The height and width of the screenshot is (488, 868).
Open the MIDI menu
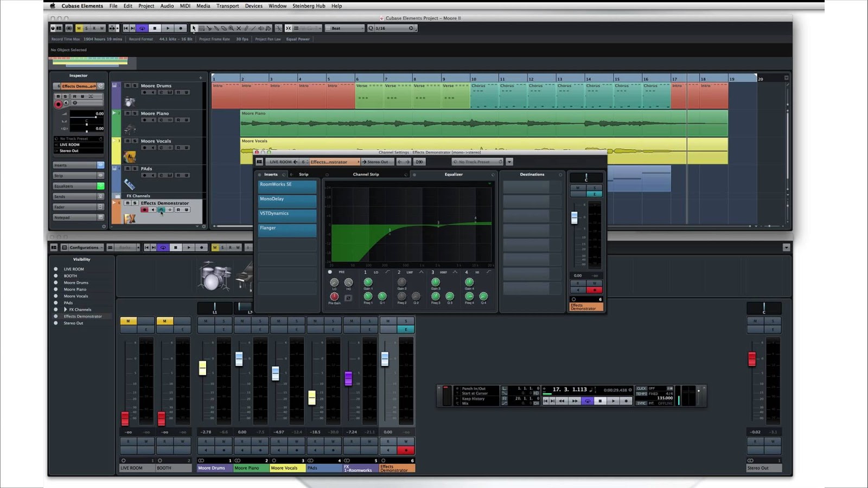click(185, 6)
